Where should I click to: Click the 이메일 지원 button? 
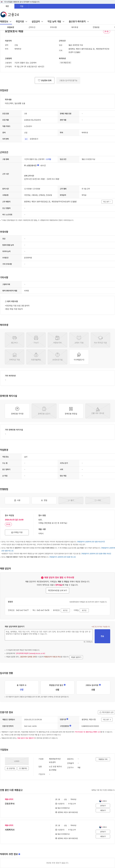click(17, 532)
